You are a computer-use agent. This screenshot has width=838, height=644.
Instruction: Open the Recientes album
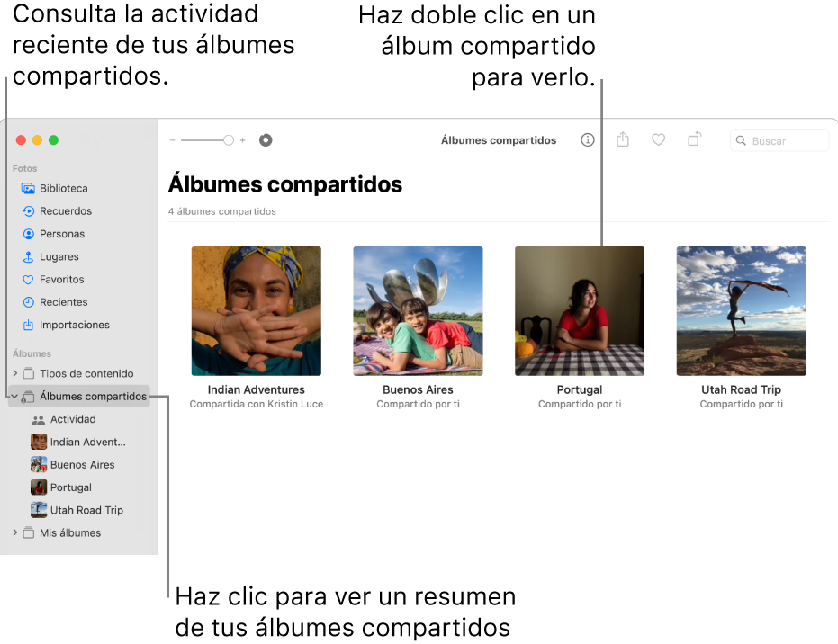59,301
